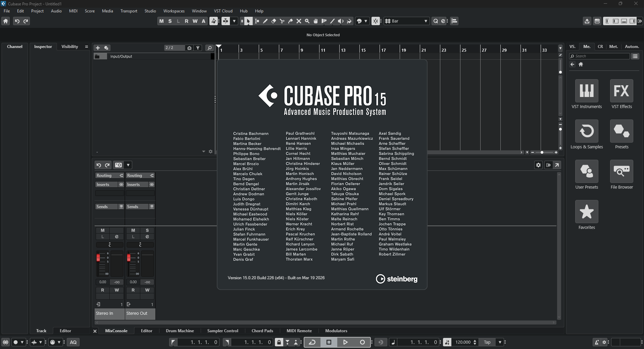
Task: Switch to Sampler Control tab
Action: click(x=222, y=331)
